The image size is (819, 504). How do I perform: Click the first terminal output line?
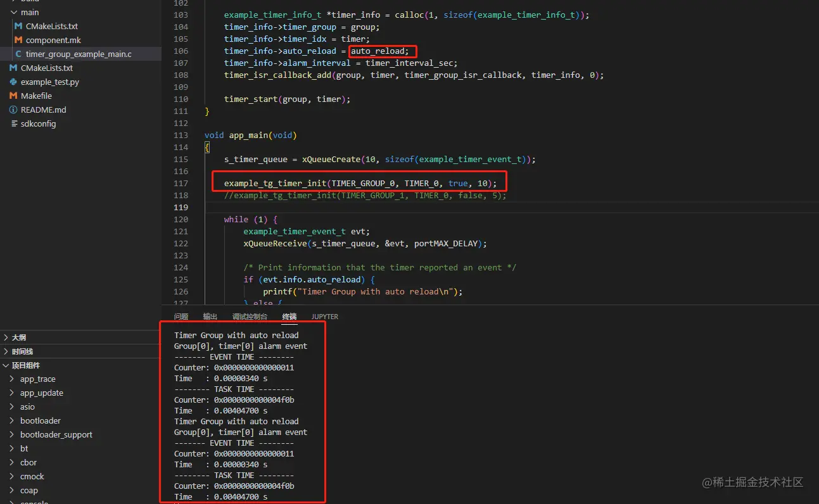point(236,336)
